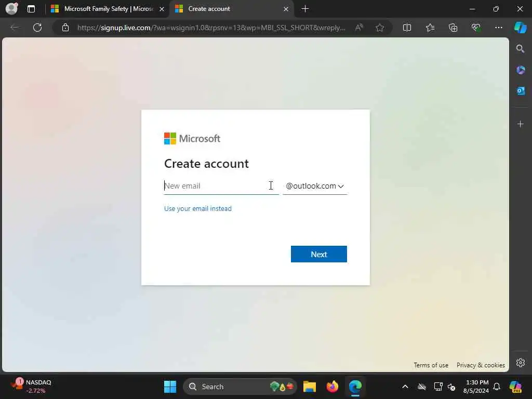Open the notifications bell
Screen dimensions: 532x399
pyautogui.click(x=497, y=387)
